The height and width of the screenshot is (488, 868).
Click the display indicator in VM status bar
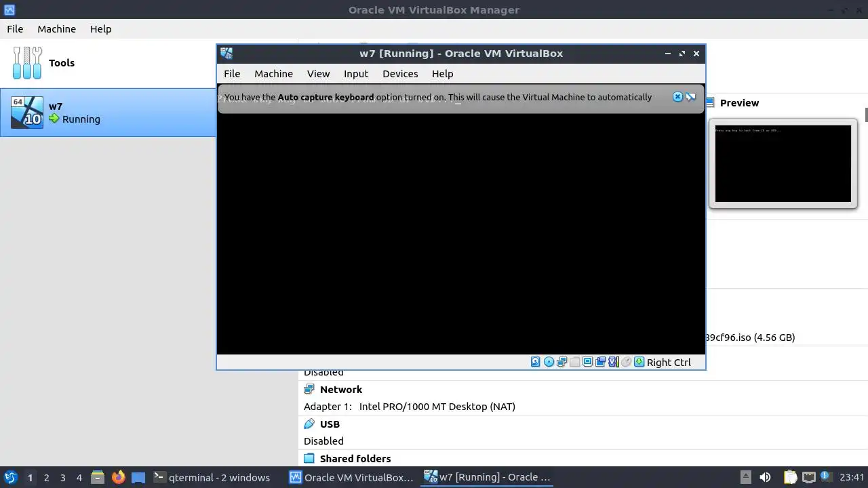pyautogui.click(x=587, y=362)
